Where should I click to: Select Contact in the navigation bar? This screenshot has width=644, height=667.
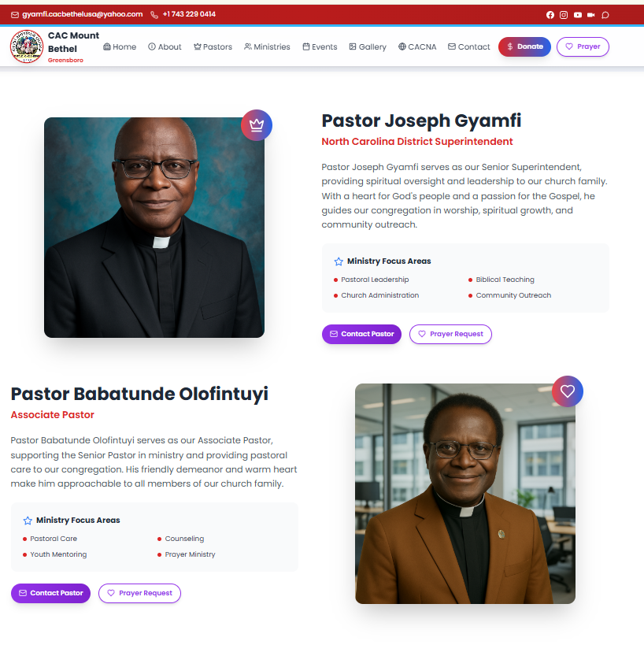click(x=469, y=46)
